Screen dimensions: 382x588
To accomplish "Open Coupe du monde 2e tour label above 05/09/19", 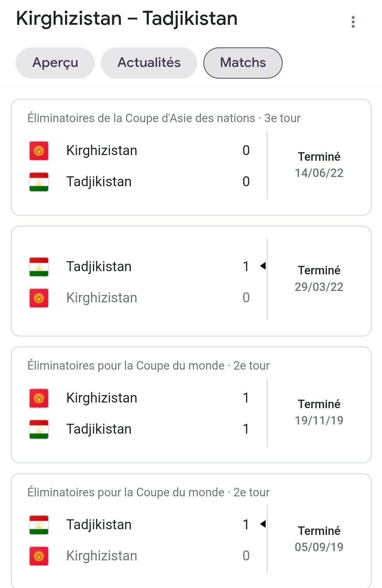I will coord(149,492).
